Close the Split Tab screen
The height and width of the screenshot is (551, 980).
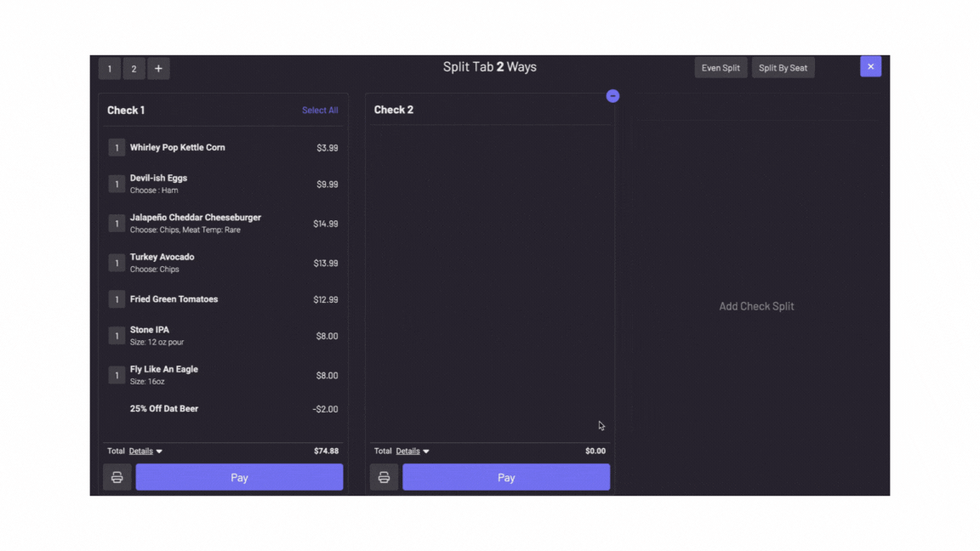pos(870,67)
